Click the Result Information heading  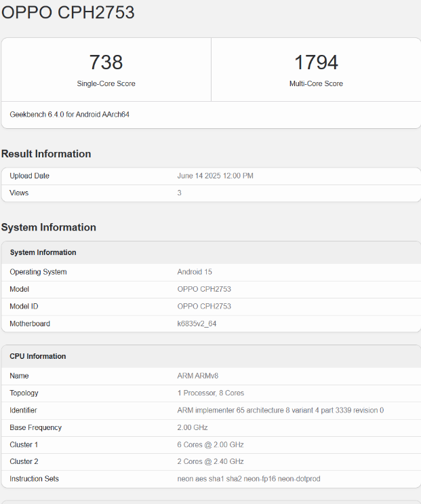(x=46, y=154)
